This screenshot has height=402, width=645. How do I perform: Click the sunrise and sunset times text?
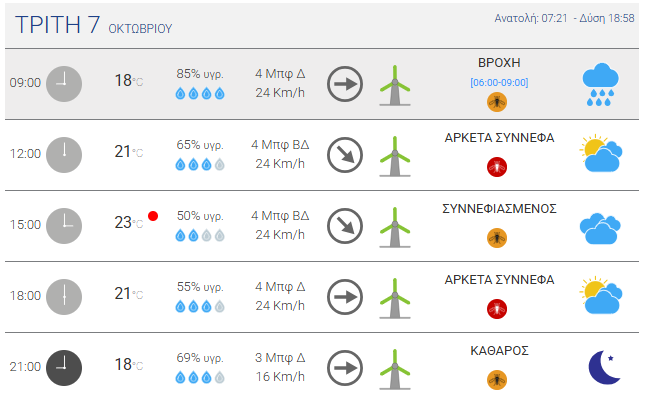(565, 19)
